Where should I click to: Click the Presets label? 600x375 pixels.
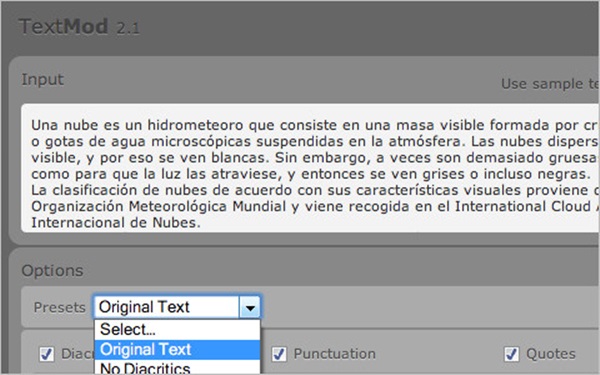[59, 307]
